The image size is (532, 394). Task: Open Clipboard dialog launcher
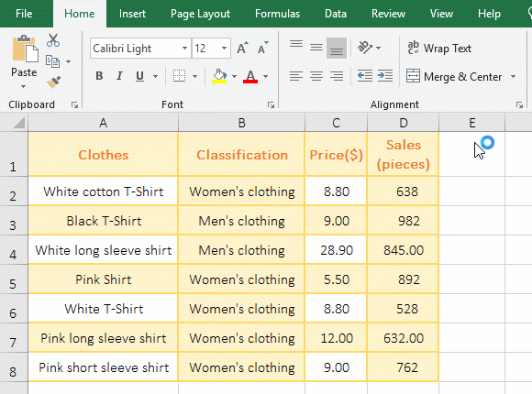pyautogui.click(x=74, y=105)
